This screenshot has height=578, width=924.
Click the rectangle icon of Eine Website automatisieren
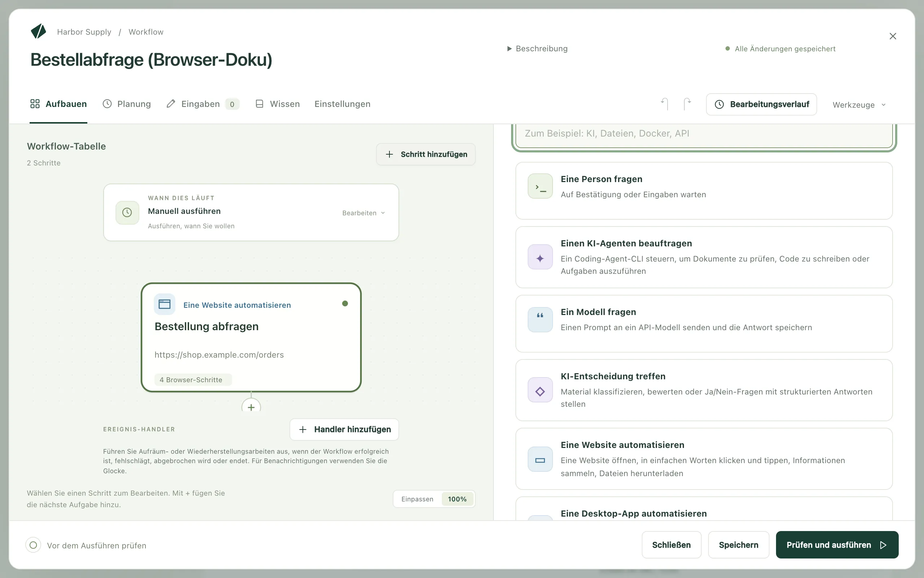click(540, 460)
